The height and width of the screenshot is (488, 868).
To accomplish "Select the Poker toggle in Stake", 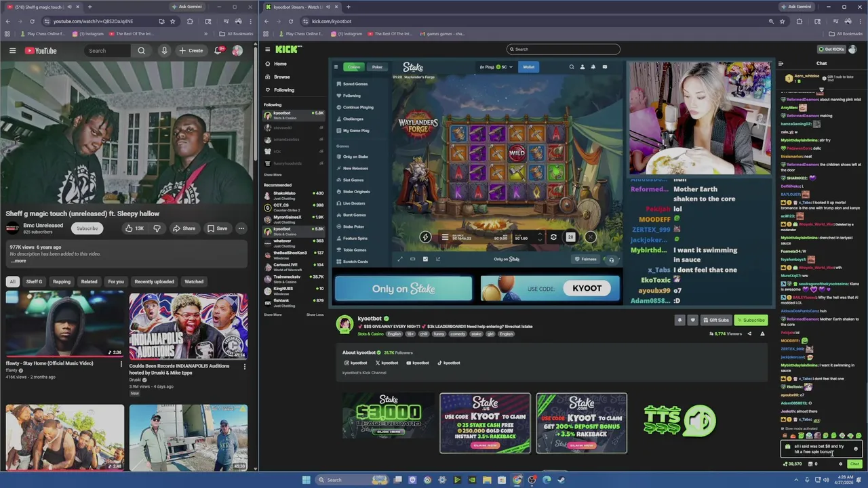I will 377,67.
